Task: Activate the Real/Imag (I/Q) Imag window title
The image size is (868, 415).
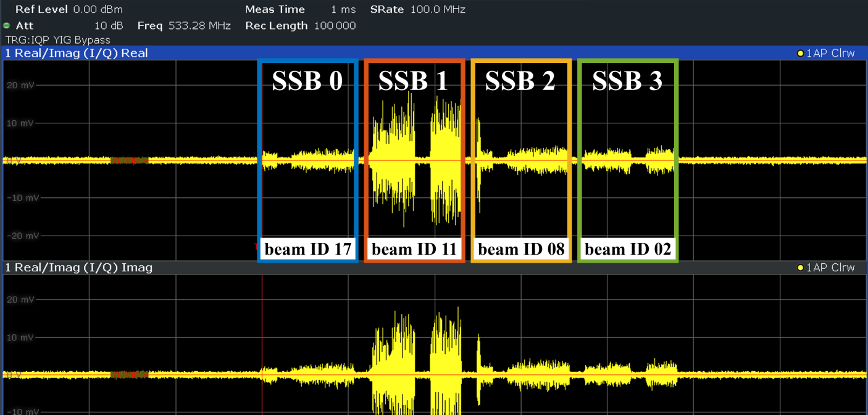Action: coord(78,268)
